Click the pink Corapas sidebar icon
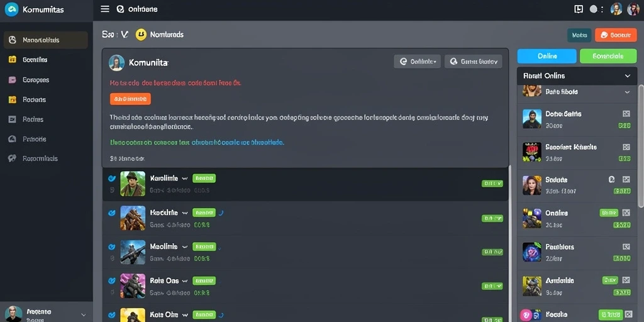Screen dimensions: 644x322 (13, 80)
